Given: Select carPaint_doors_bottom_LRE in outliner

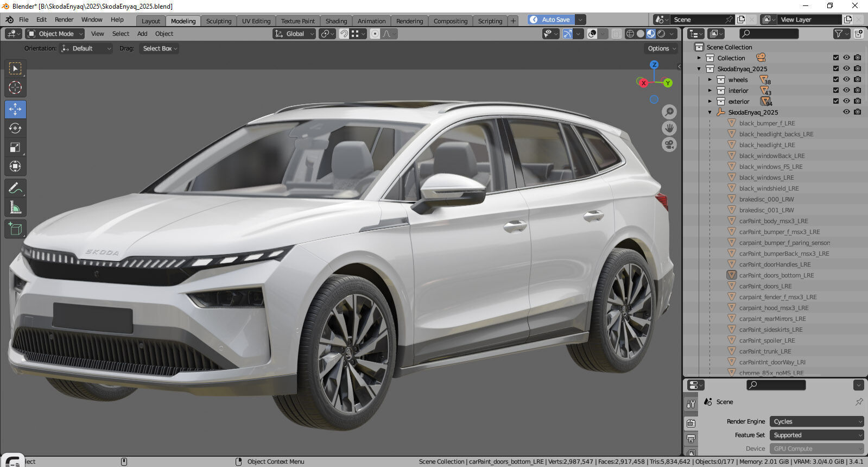Looking at the screenshot, I should pyautogui.click(x=776, y=275).
